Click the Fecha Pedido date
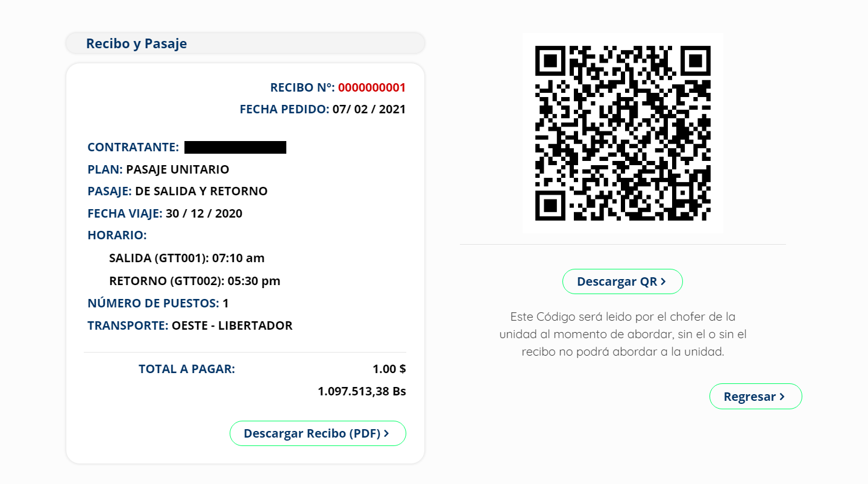This screenshot has width=868, height=484. tap(369, 109)
